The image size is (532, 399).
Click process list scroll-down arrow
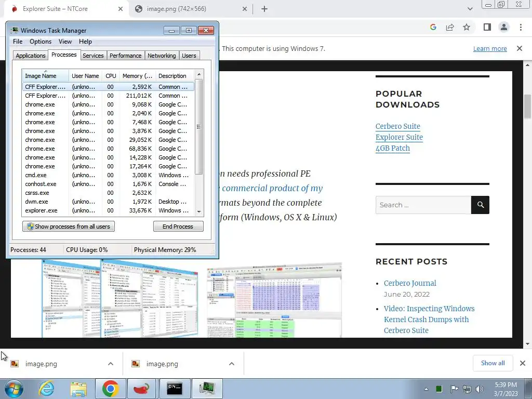(199, 212)
